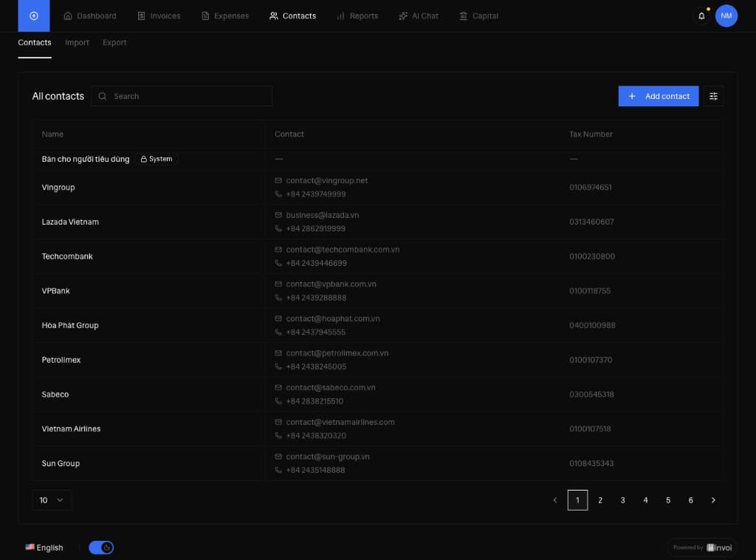Screen dimensions: 756x560
Task: Open the Dashboard menu
Action: point(90,16)
